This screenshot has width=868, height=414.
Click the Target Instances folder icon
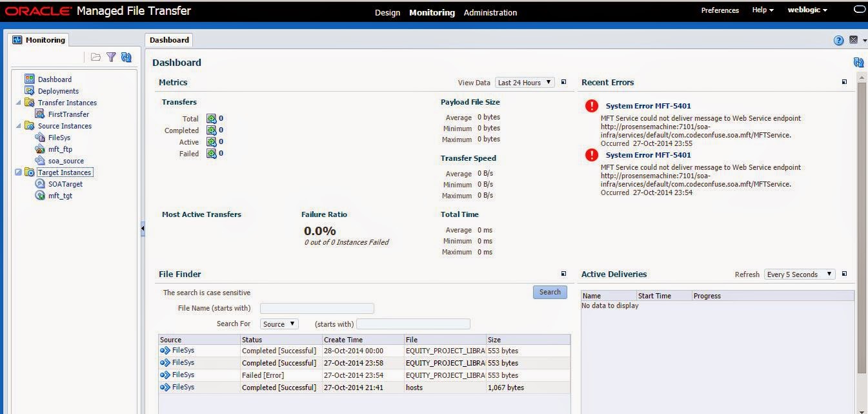point(29,172)
